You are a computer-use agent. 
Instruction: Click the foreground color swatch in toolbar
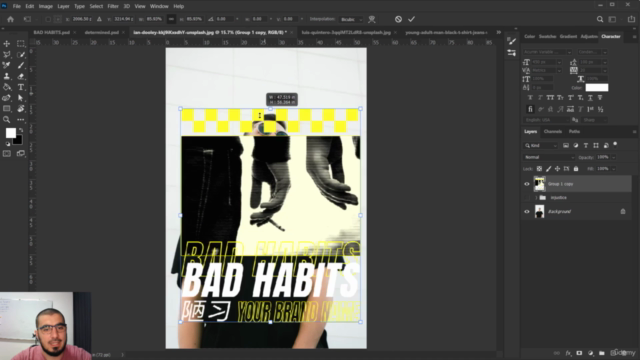[10, 133]
